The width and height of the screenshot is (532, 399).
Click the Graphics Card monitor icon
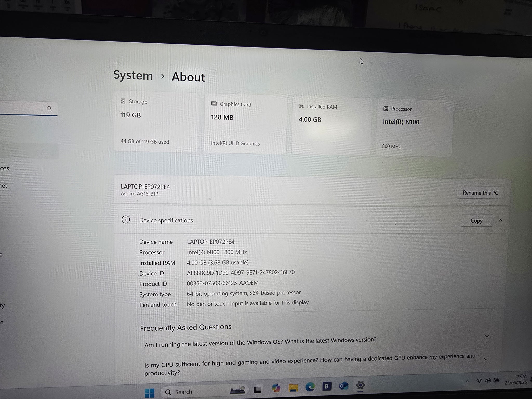(x=214, y=104)
